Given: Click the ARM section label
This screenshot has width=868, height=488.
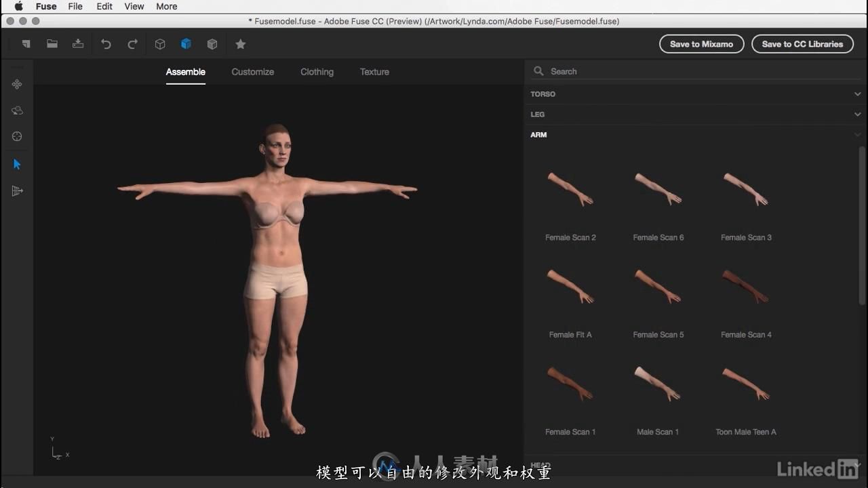Looking at the screenshot, I should (538, 135).
